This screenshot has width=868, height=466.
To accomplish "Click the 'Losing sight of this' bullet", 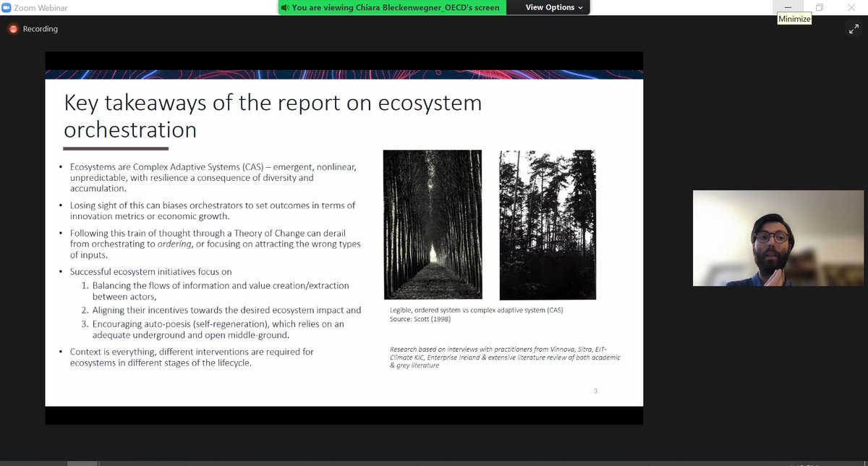I will (213, 211).
